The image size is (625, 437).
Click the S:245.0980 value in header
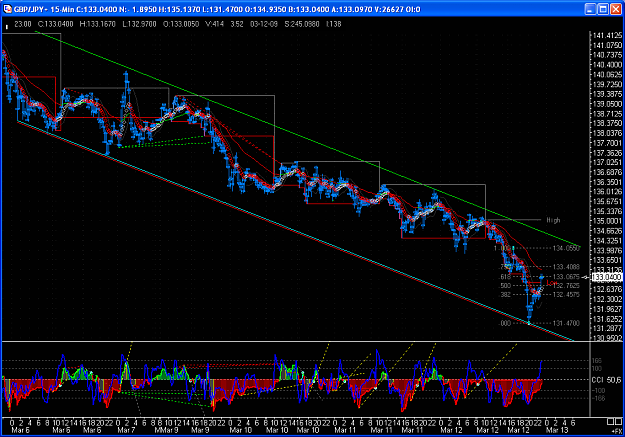(302, 24)
